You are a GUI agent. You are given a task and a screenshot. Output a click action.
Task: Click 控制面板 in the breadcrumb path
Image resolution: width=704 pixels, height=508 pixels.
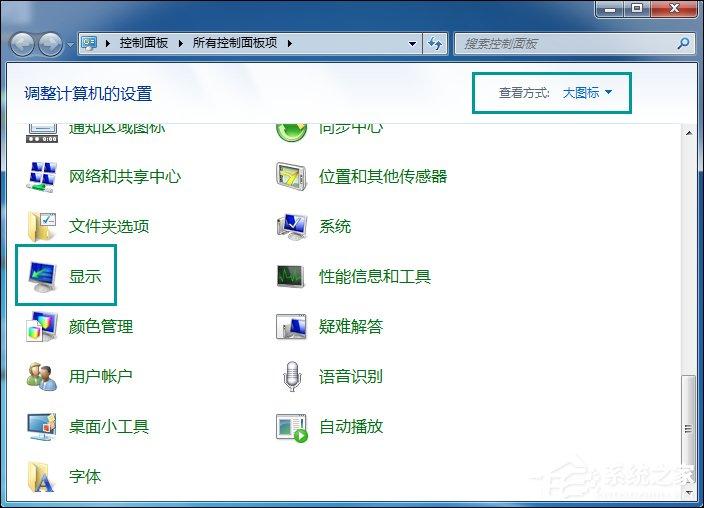[x=146, y=44]
